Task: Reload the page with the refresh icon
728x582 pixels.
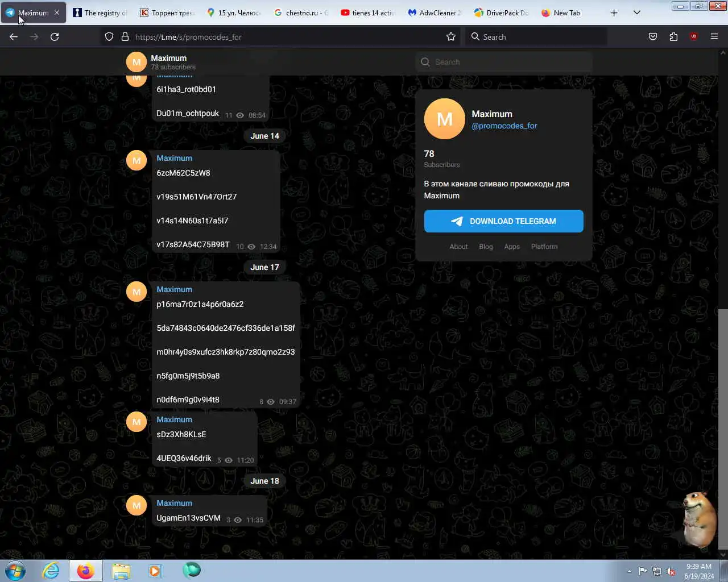Action: 55,37
